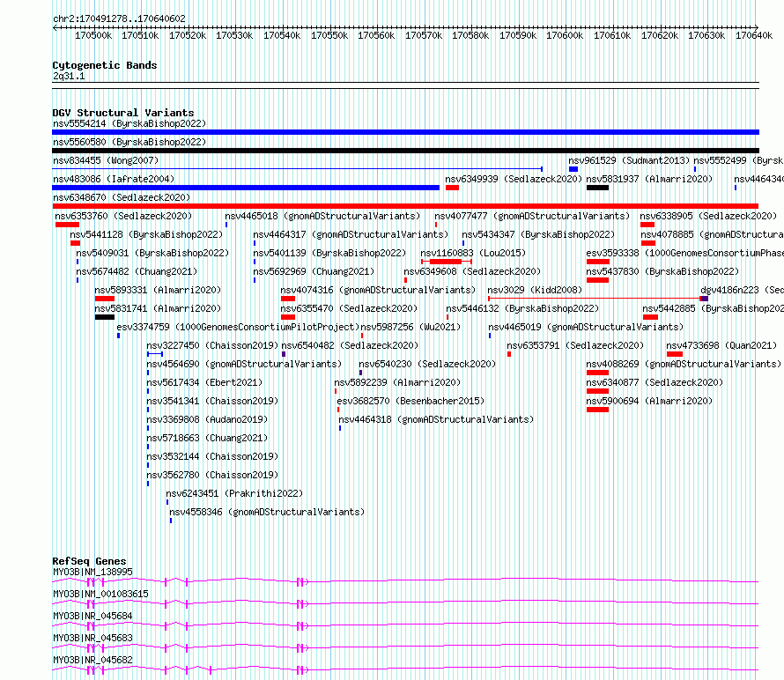Click the nsv4088269 gnomAD red glyph
784x680 pixels.
coord(597,373)
